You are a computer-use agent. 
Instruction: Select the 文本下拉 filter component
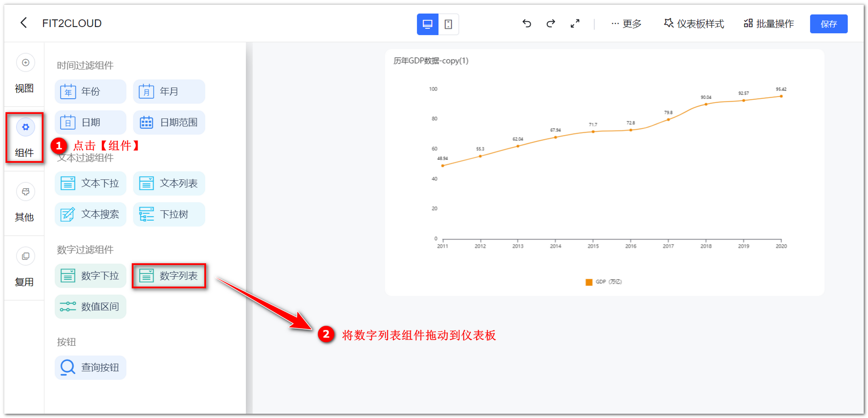pyautogui.click(x=90, y=183)
